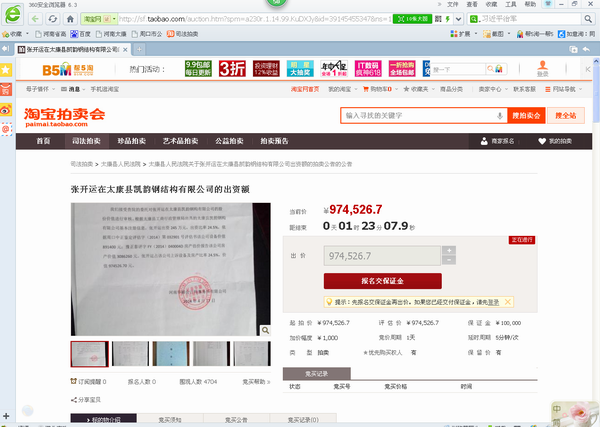Image resolution: width=600 pixels, height=427 pixels.
Task: Select the 司法拍卖 navigation tab
Action: pyautogui.click(x=86, y=141)
